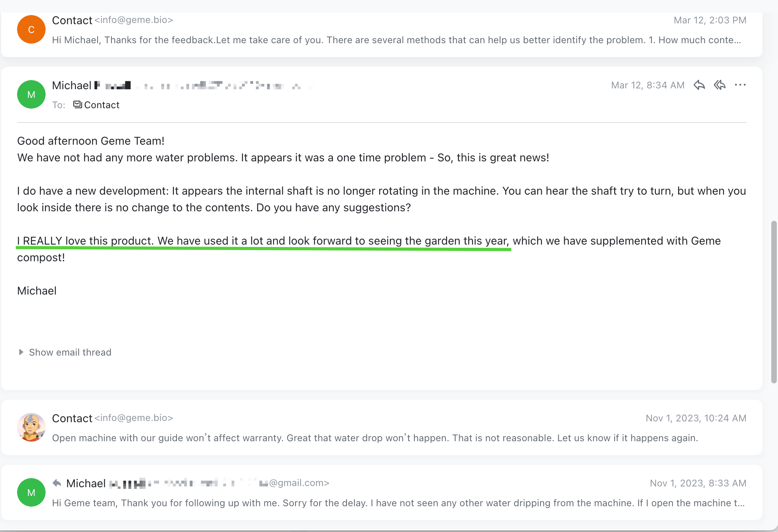Screen dimensions: 778x532
Task: Click the reply indicator arrow on Michael's Nov 1 email
Action: tap(57, 483)
